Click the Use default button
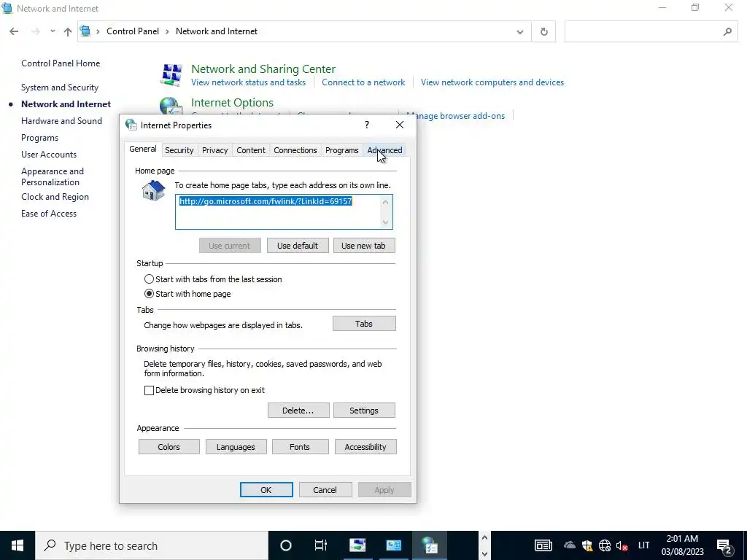The width and height of the screenshot is (747, 560). click(298, 246)
